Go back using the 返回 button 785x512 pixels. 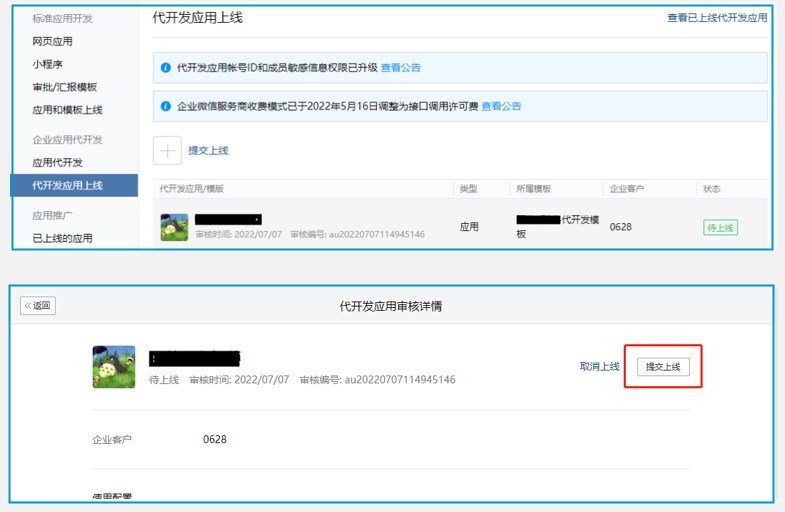coord(38,306)
